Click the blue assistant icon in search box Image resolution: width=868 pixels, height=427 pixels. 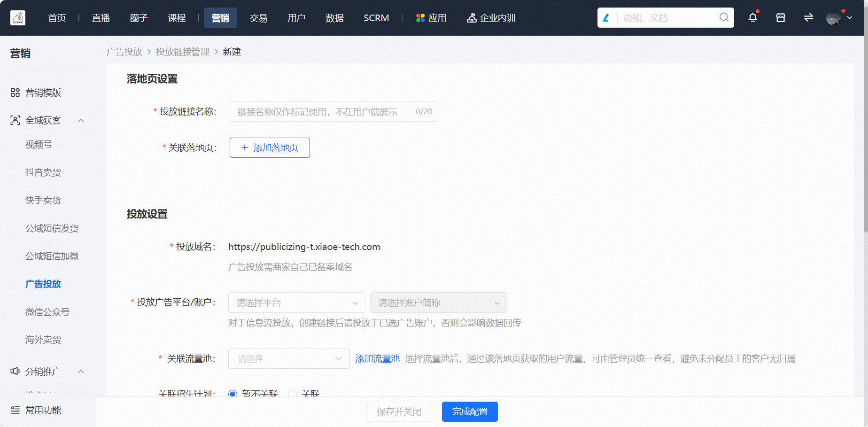606,18
